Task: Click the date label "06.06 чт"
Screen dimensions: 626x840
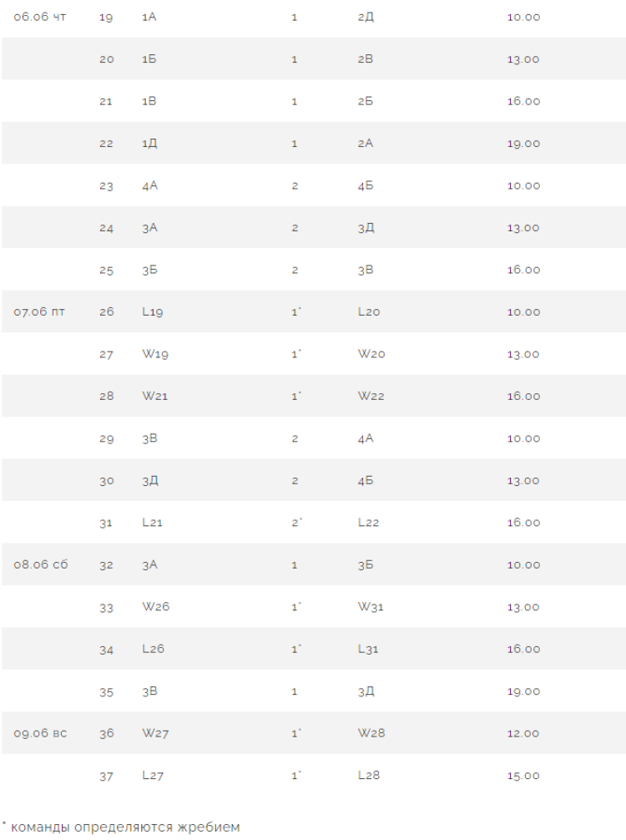Action: tap(40, 17)
